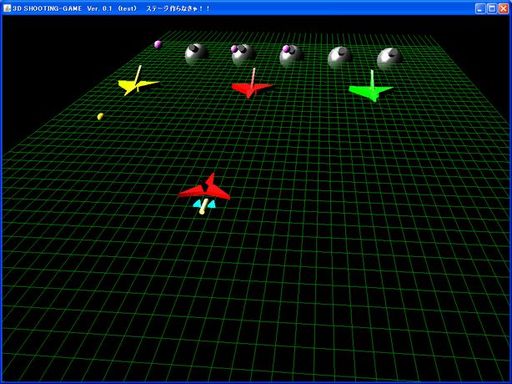Maximize the game window

[492, 8]
